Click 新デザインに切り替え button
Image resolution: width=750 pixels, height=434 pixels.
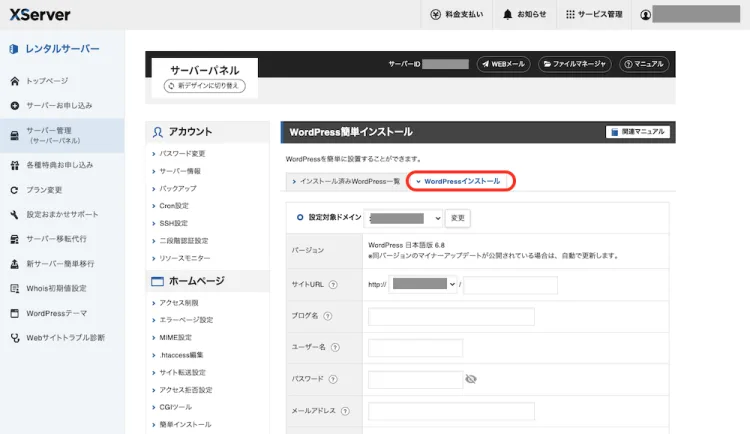coord(205,86)
